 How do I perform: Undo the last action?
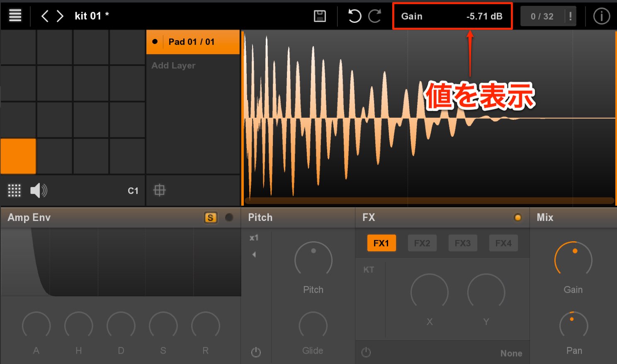(354, 16)
